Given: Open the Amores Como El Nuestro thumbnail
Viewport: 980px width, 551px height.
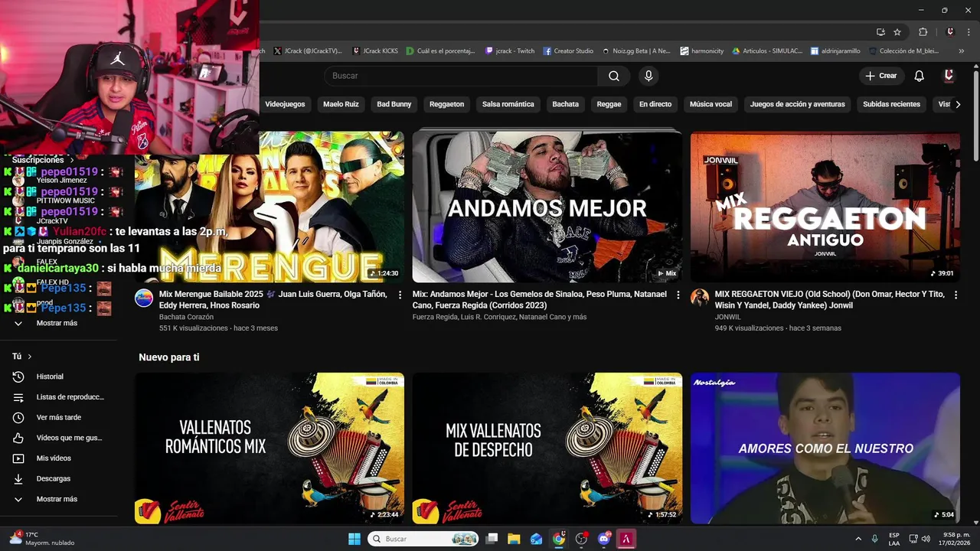Looking at the screenshot, I should (825, 448).
